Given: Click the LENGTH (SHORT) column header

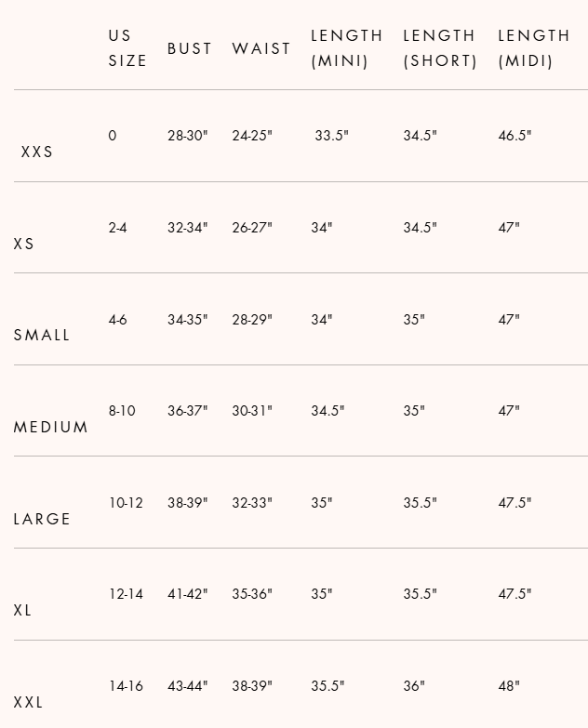Looking at the screenshot, I should coord(439,48).
